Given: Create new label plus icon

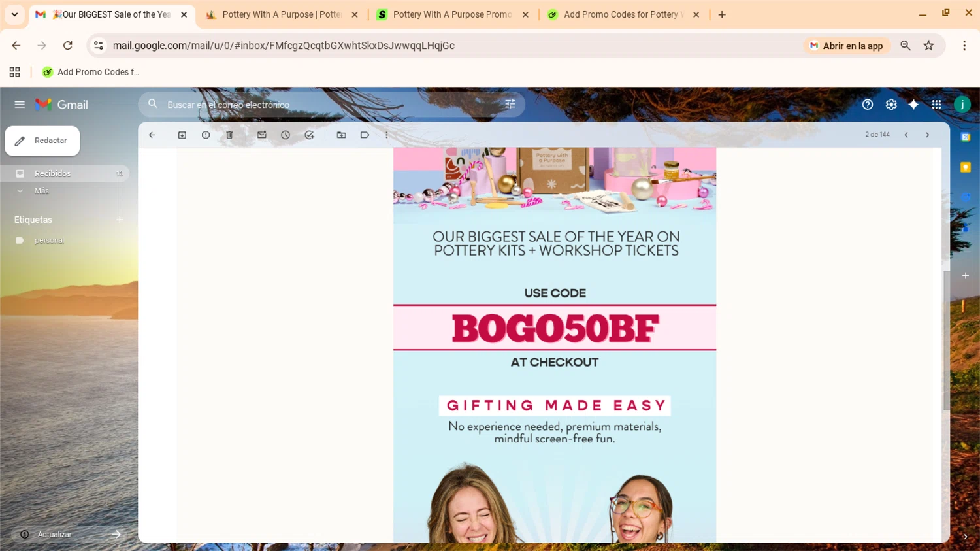Looking at the screenshot, I should [x=120, y=220].
